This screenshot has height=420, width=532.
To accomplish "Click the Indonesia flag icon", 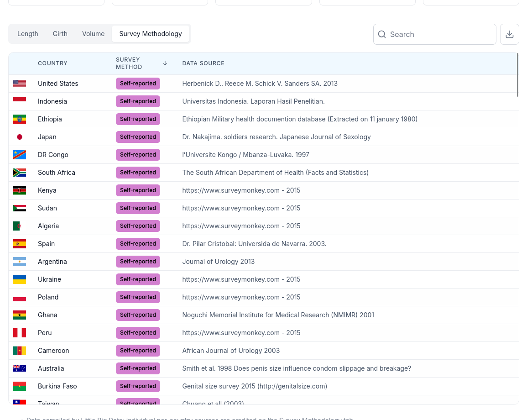I will [20, 101].
